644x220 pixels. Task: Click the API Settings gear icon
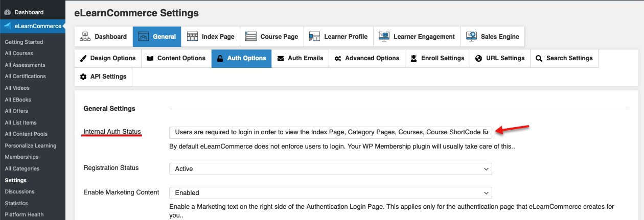coord(83,77)
